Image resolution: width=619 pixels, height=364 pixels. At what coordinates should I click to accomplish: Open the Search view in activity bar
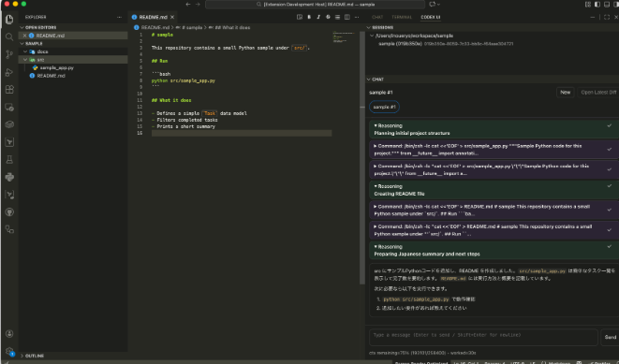pyautogui.click(x=9, y=36)
